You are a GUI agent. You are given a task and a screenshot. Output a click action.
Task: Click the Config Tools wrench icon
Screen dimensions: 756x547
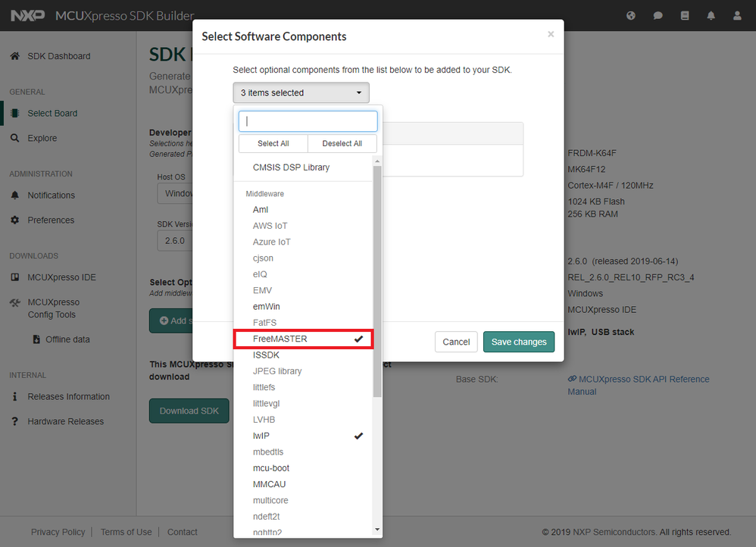click(x=15, y=302)
